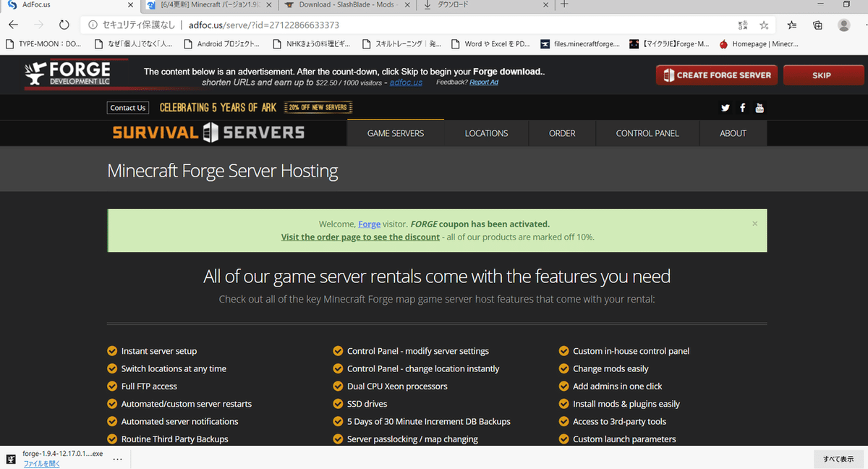Open the GAME SERVERS menu
868x469 pixels.
pos(396,133)
